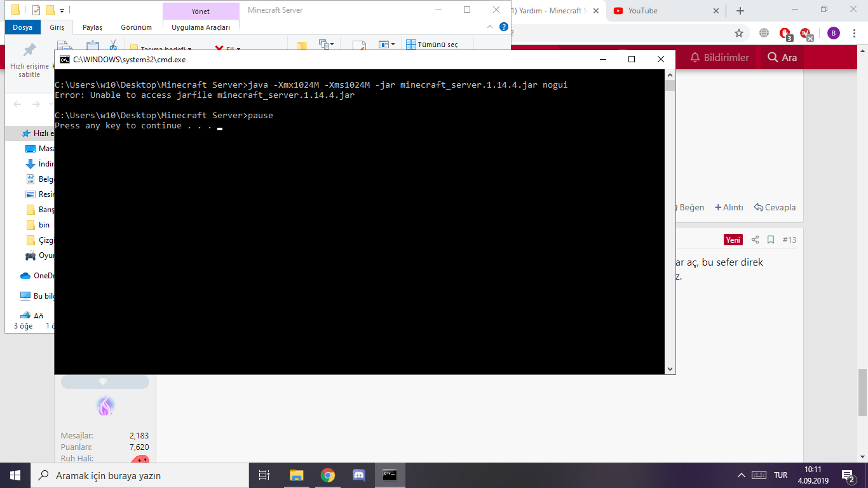Click the Alıntı quote link

(729, 207)
